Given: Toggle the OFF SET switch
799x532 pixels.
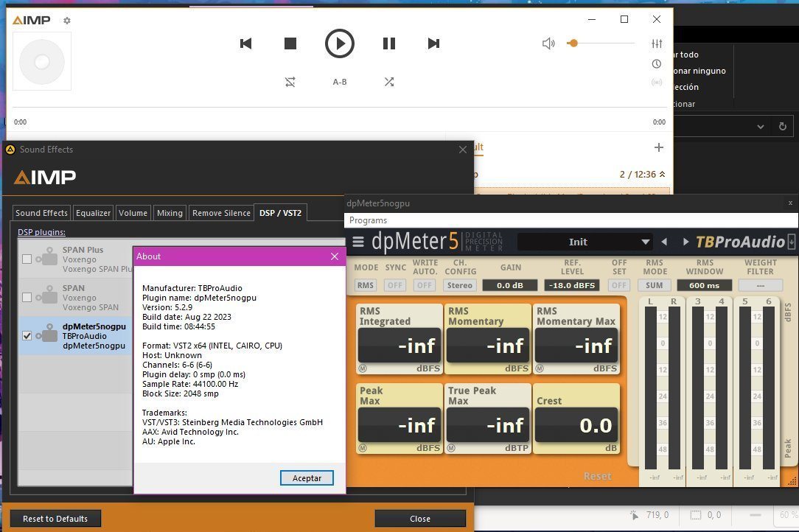Looking at the screenshot, I should click(619, 285).
